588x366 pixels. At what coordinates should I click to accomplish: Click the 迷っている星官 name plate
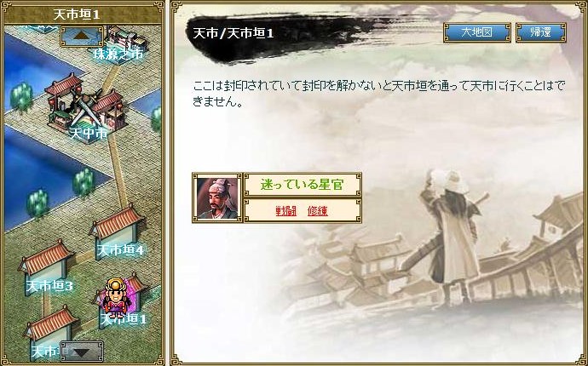(x=303, y=185)
